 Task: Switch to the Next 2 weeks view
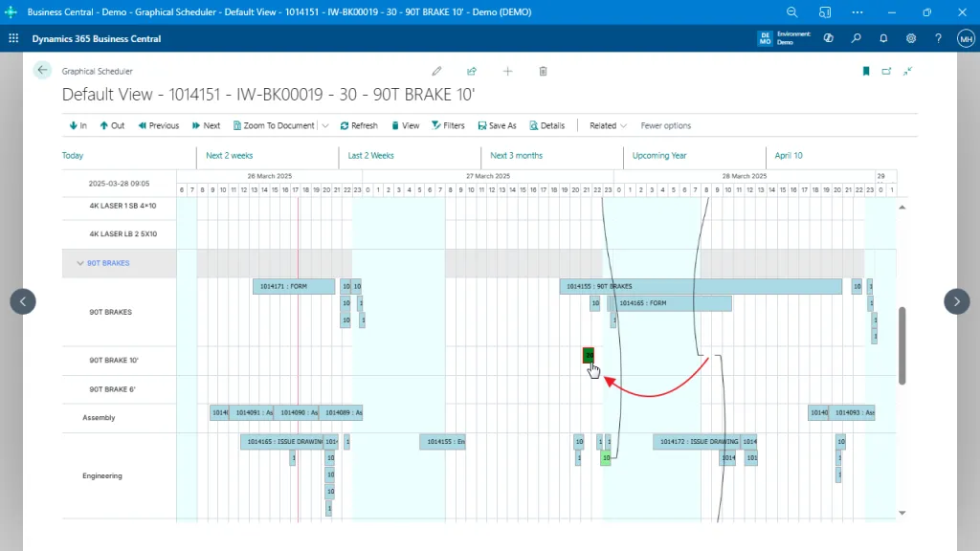click(230, 155)
